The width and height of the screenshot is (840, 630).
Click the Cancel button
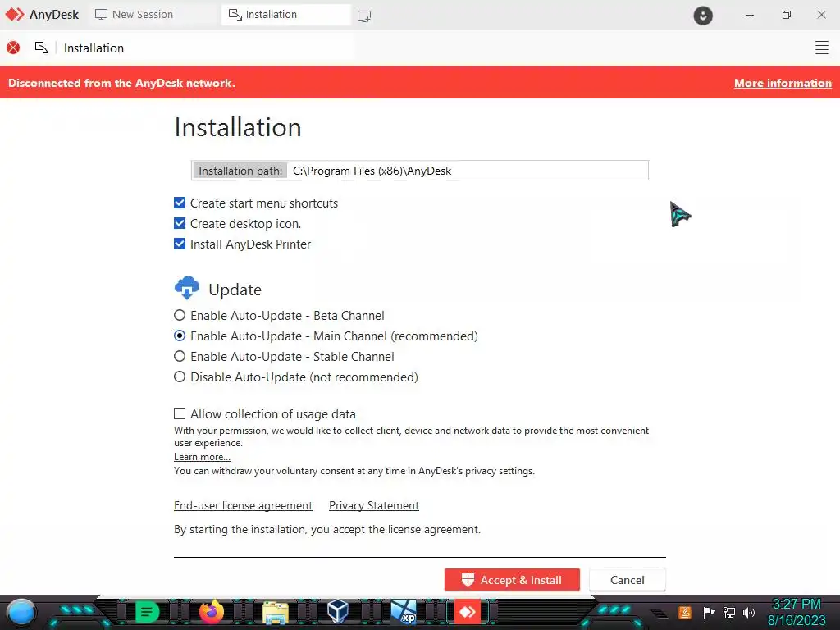(x=628, y=580)
